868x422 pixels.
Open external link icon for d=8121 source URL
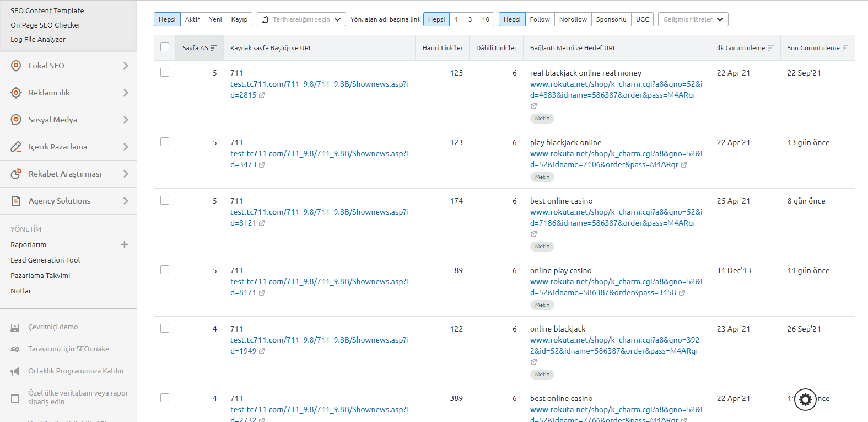[262, 223]
